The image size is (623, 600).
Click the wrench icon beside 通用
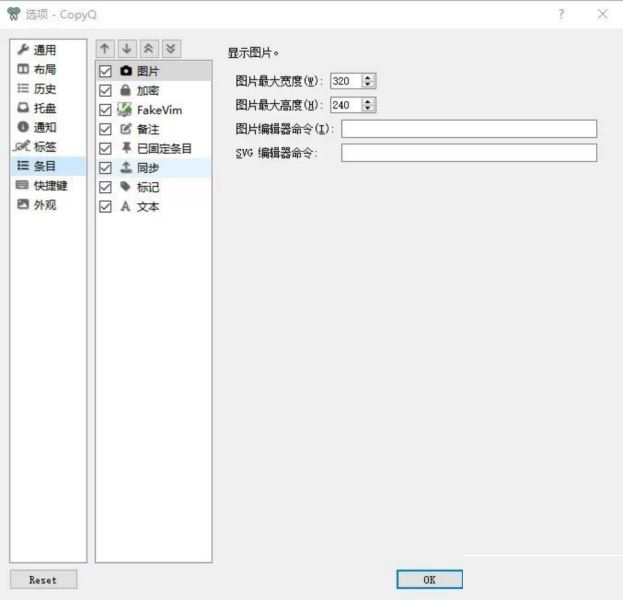(x=23, y=50)
